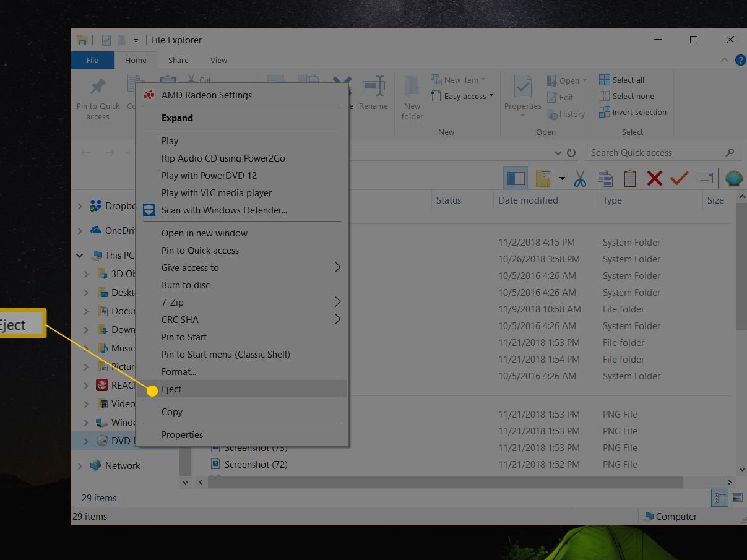Open Classic Shell settings via the seashell icon

tap(733, 179)
